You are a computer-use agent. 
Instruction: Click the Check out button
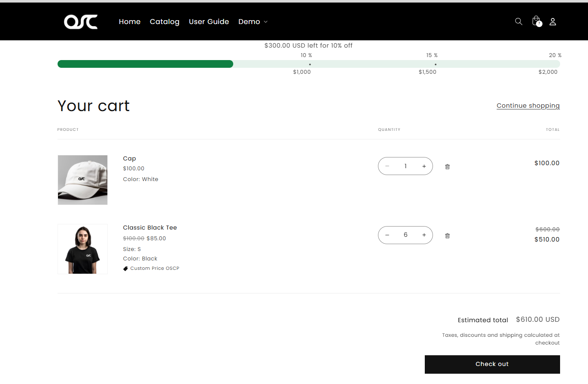coord(492,364)
